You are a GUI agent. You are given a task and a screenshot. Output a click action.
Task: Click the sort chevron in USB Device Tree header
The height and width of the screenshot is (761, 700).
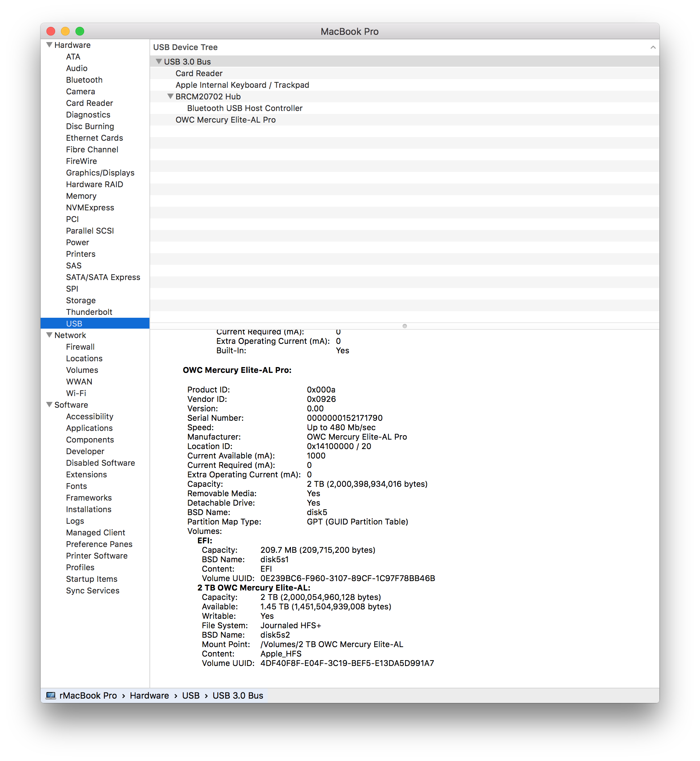pyautogui.click(x=652, y=48)
